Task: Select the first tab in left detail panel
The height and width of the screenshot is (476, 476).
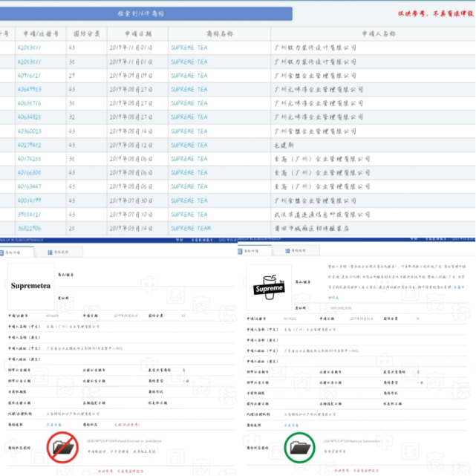Action: (16, 252)
